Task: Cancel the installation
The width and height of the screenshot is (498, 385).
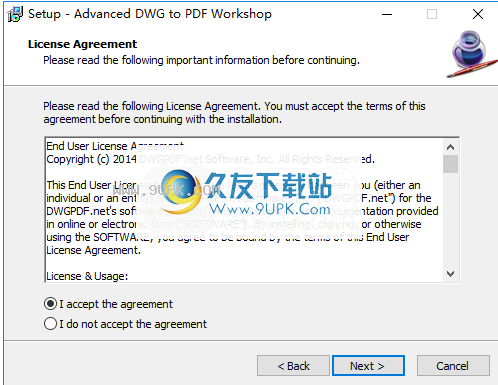Action: [453, 366]
